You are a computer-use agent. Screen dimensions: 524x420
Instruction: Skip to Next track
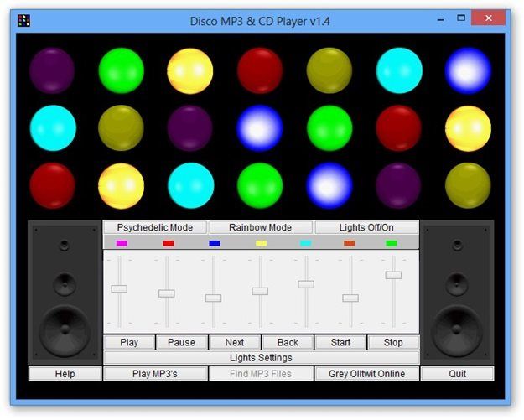235,343
